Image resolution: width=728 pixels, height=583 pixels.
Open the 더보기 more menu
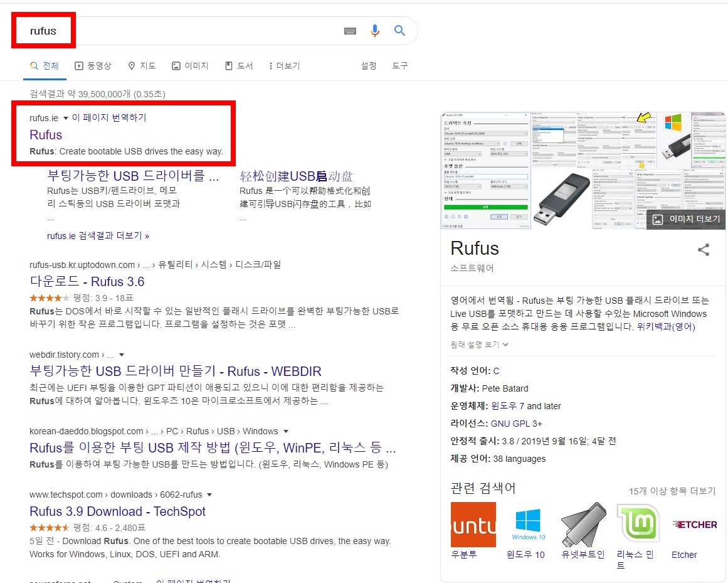pyautogui.click(x=285, y=66)
